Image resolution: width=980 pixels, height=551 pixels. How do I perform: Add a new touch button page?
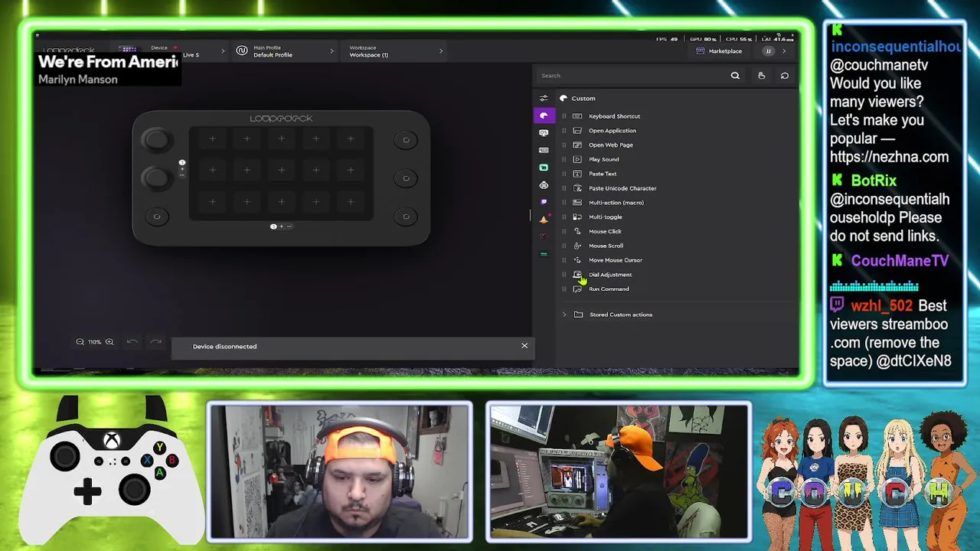pos(281,227)
